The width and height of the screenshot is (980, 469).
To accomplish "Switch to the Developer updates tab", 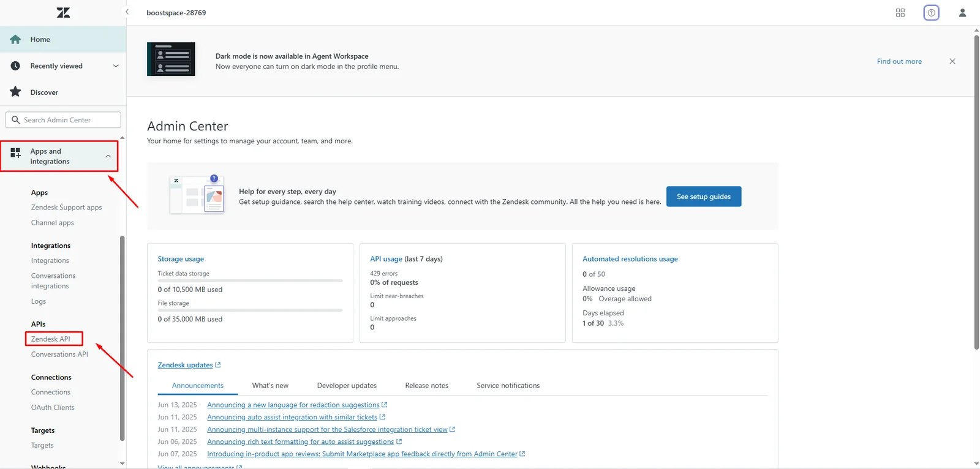I will [x=347, y=386].
